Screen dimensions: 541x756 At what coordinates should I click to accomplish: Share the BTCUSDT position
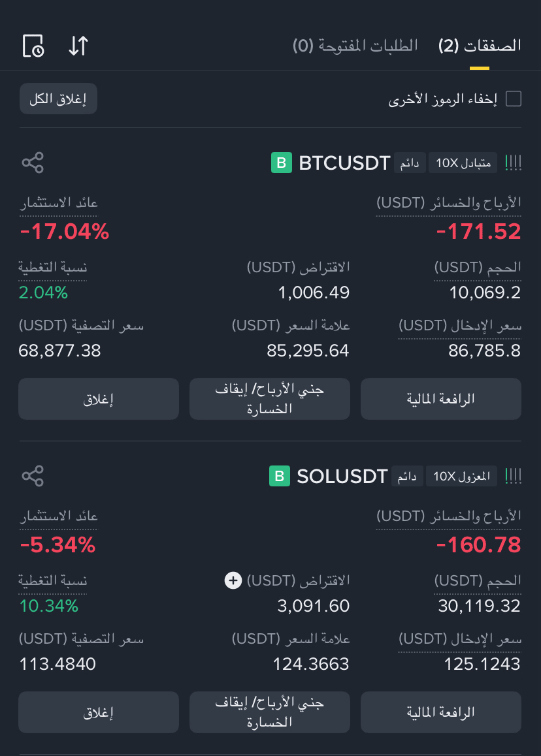tap(33, 163)
